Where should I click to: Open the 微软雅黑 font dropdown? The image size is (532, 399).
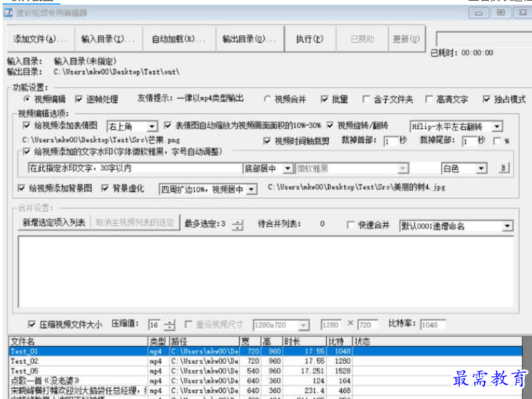pos(352,168)
